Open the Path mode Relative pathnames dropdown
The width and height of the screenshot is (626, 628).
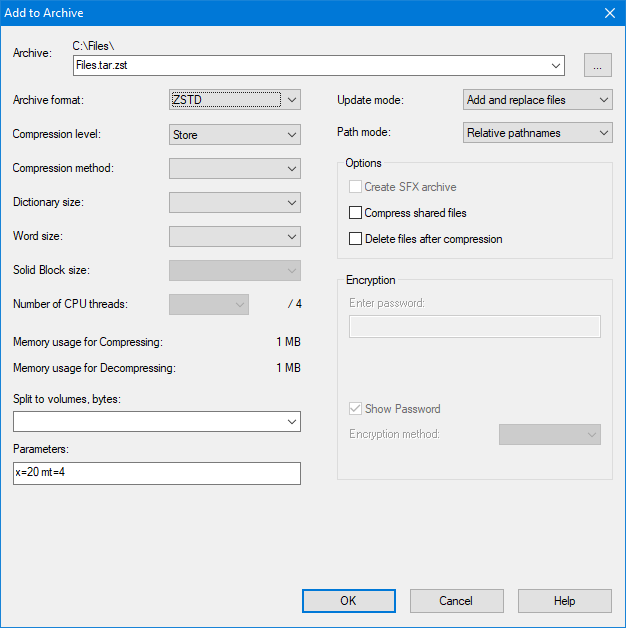point(537,133)
